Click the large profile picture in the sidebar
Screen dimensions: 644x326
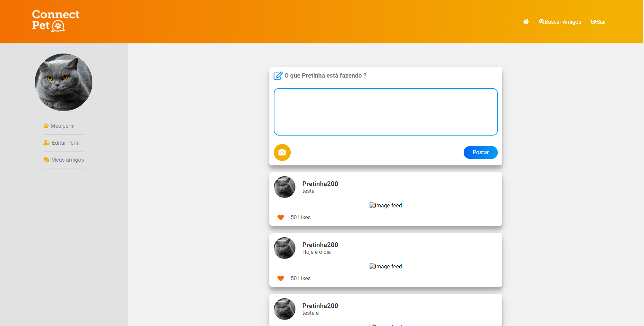[x=63, y=82]
